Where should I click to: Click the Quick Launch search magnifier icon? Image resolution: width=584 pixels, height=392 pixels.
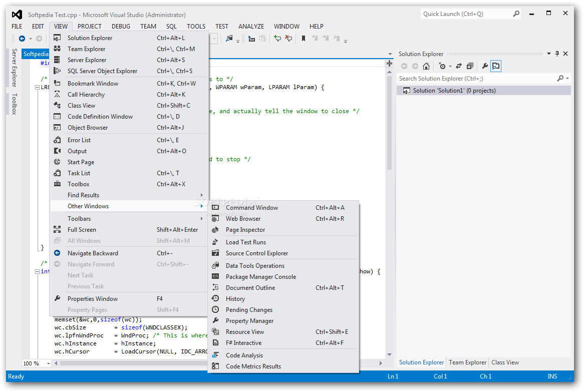pos(516,14)
